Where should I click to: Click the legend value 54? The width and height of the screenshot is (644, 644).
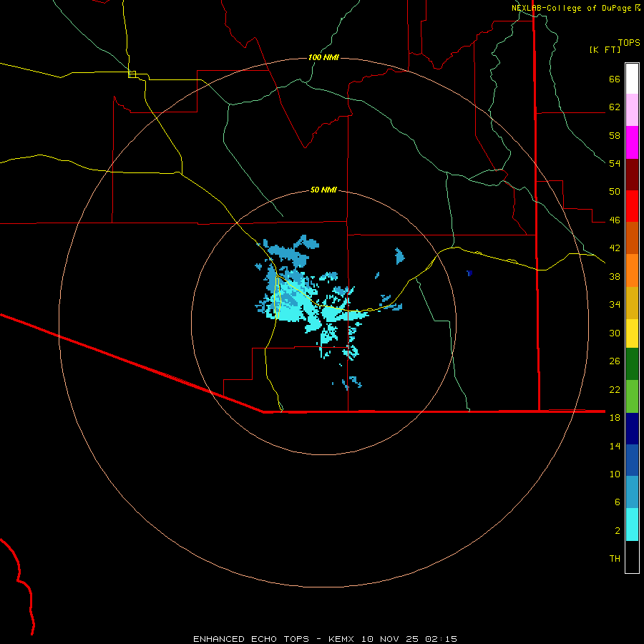(615, 163)
